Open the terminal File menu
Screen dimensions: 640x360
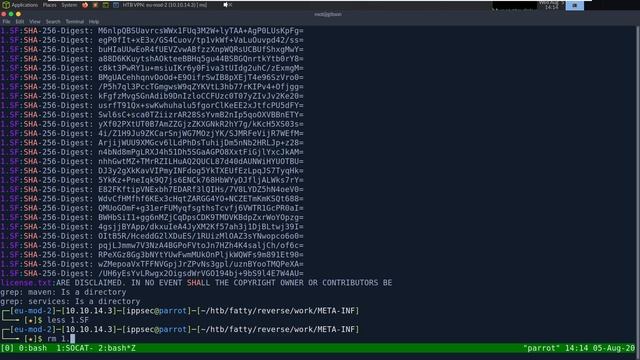[x=7, y=22]
